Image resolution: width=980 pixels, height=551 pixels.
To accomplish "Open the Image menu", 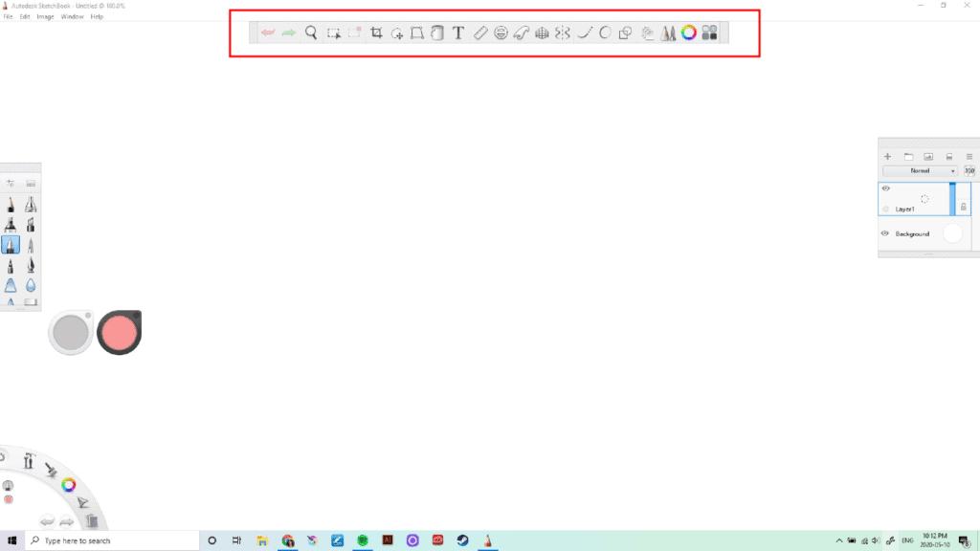I will click(45, 17).
